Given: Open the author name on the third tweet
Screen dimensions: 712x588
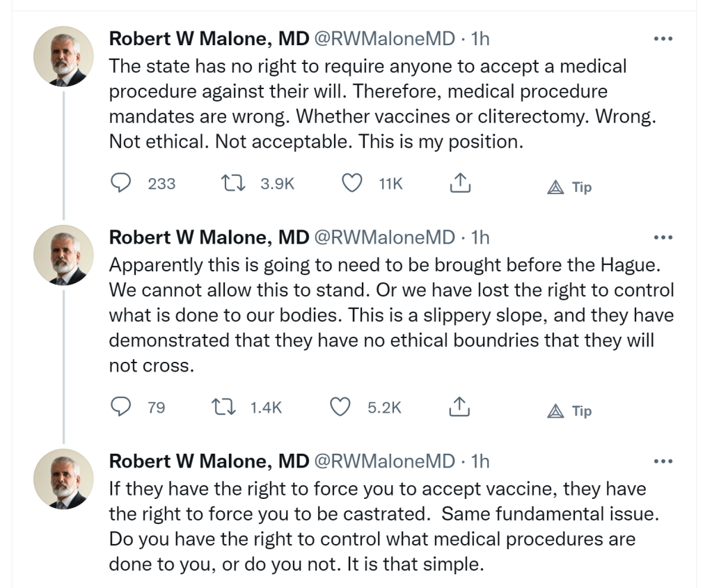Looking at the screenshot, I should coord(209,461).
